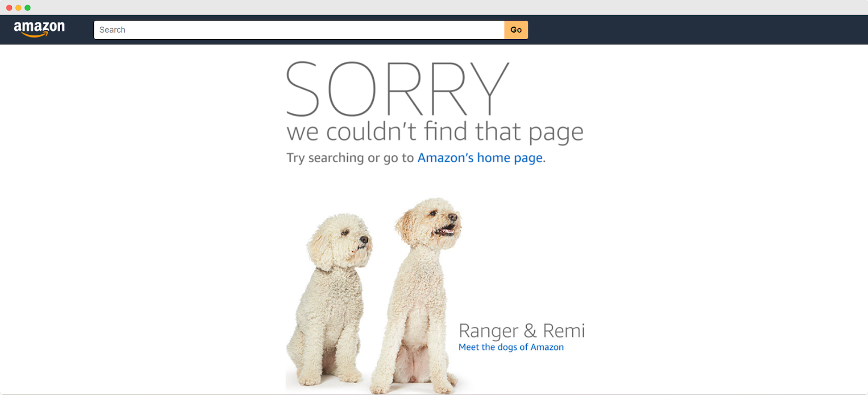Screen dimensions: 868x395
Task: Click the Ranger & Remi caption
Action: click(x=522, y=330)
